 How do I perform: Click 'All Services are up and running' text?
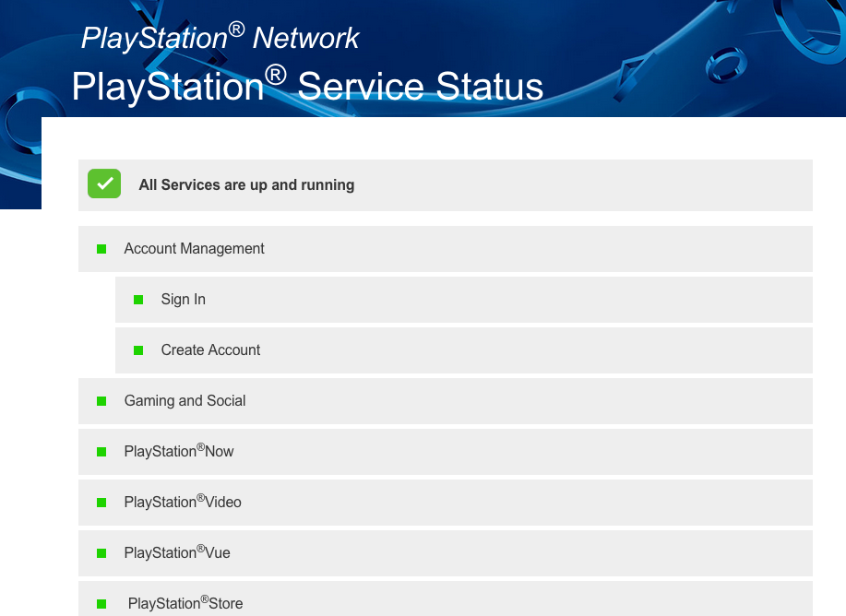246,185
